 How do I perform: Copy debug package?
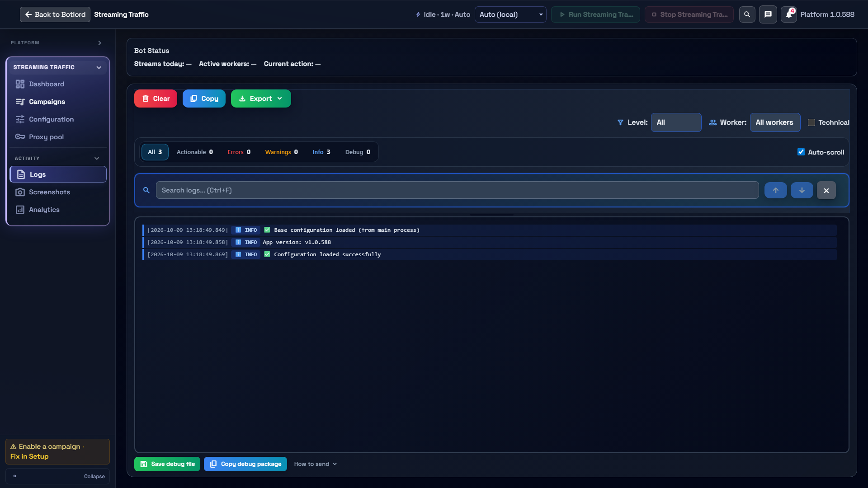coord(245,464)
